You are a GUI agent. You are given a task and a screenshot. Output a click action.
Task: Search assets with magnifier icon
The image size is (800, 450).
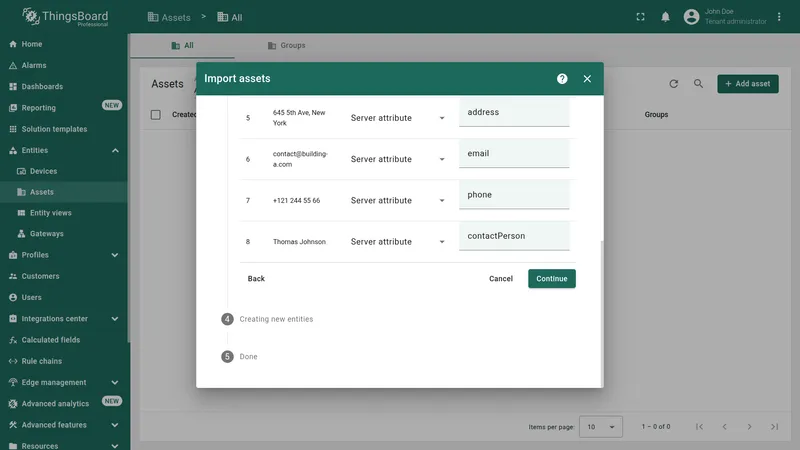(698, 84)
